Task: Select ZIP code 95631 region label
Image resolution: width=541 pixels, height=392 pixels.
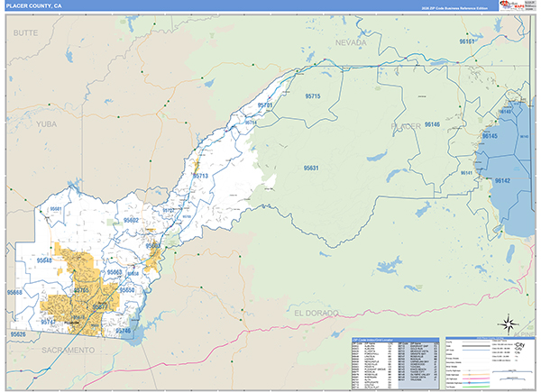Action: pyautogui.click(x=311, y=168)
